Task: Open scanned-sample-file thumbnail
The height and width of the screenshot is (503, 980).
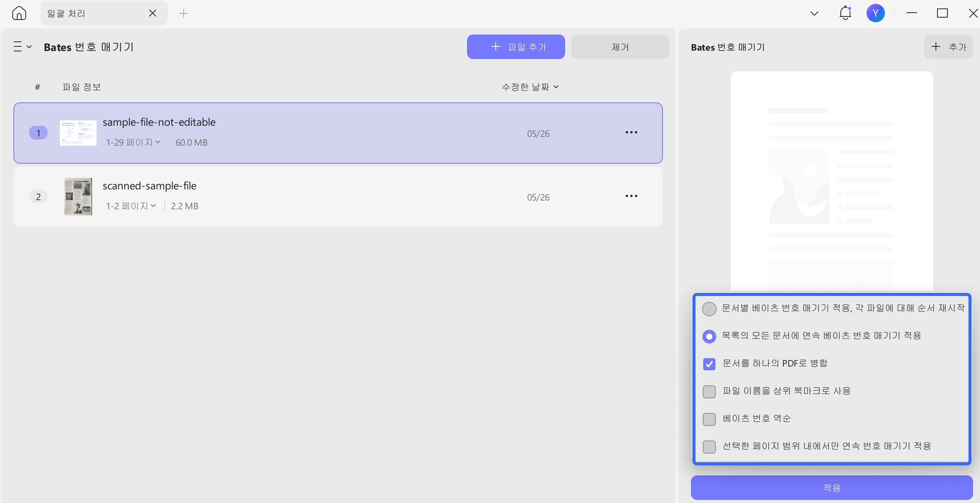Action: point(78,197)
